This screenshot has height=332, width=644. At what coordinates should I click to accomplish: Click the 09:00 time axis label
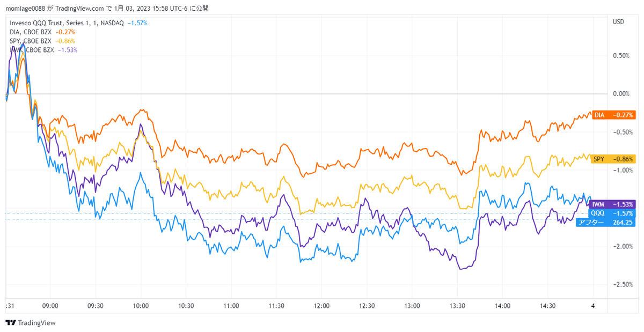(x=50, y=306)
